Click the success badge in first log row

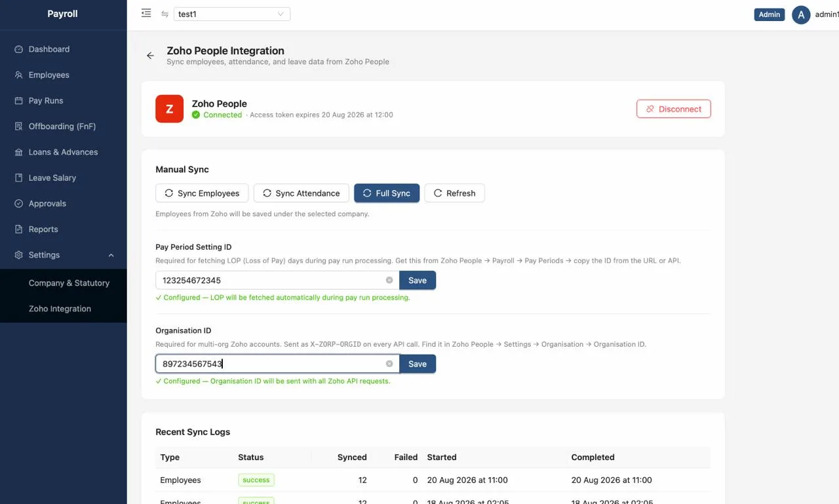pos(256,480)
